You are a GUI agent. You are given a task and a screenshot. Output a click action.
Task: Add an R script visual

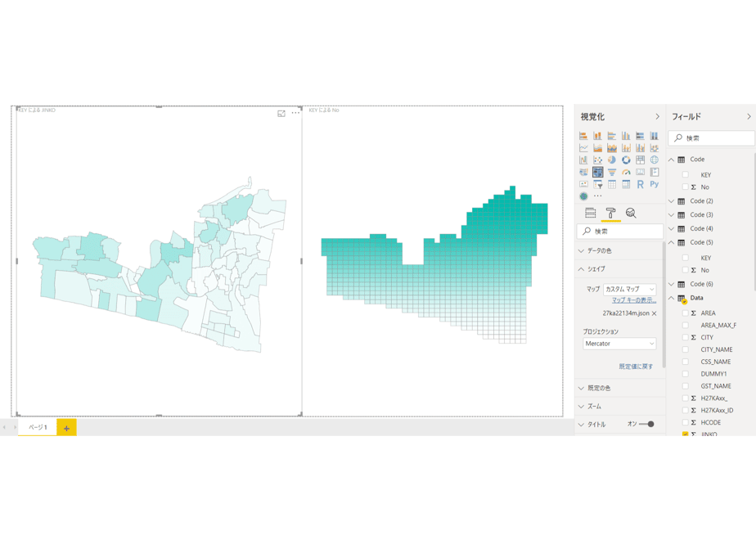pyautogui.click(x=641, y=184)
